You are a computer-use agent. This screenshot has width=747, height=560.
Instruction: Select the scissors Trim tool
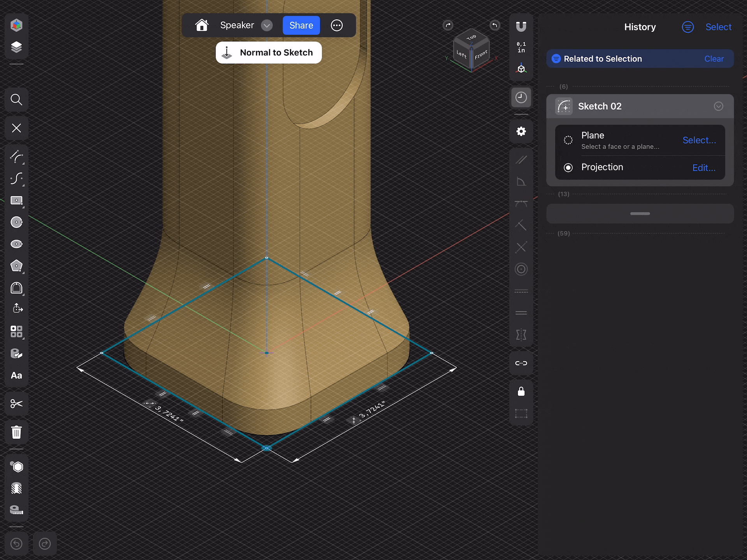(16, 404)
